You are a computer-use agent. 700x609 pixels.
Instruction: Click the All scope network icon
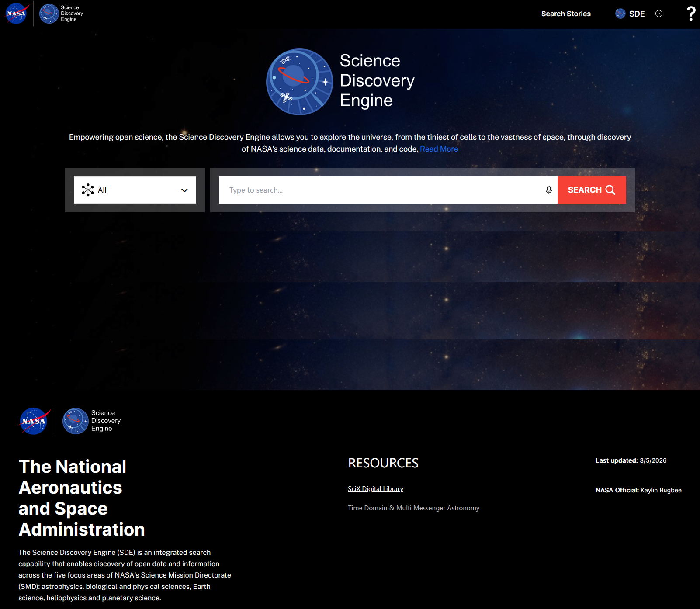tap(88, 190)
